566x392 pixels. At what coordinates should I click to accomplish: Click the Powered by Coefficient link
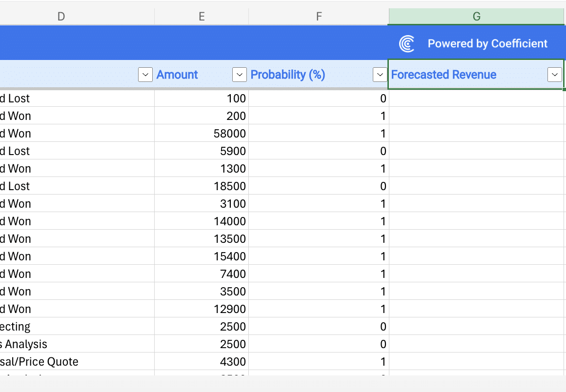(x=487, y=43)
